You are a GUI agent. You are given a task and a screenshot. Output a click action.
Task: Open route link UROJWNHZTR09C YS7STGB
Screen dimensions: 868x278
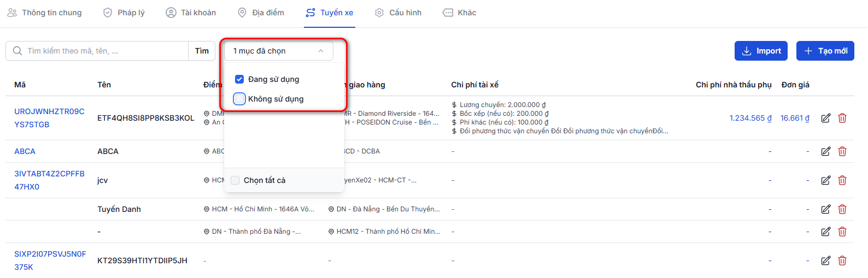(x=49, y=118)
